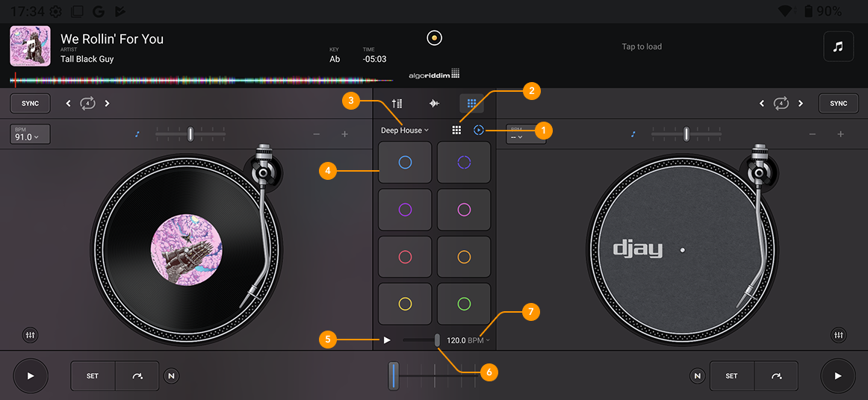The height and width of the screenshot is (400, 868).
Task: Click the left deck loop icon
Action: pos(88,103)
